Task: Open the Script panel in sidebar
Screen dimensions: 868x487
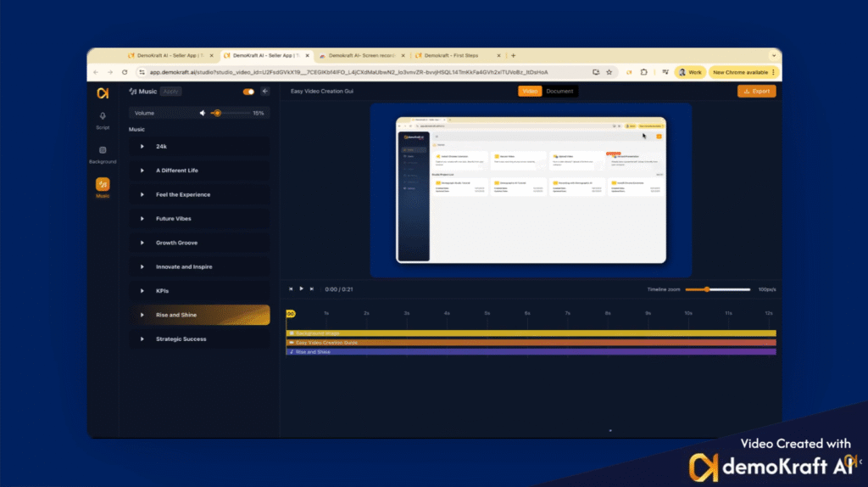Action: click(x=103, y=120)
